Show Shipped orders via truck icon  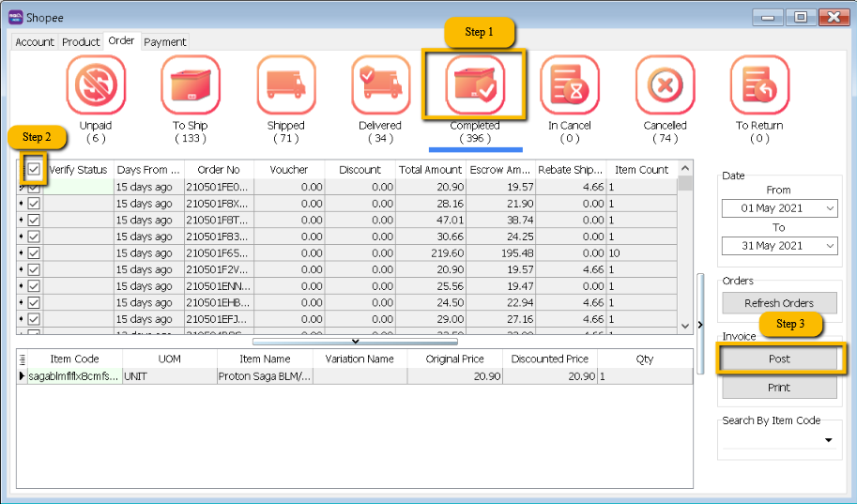285,86
